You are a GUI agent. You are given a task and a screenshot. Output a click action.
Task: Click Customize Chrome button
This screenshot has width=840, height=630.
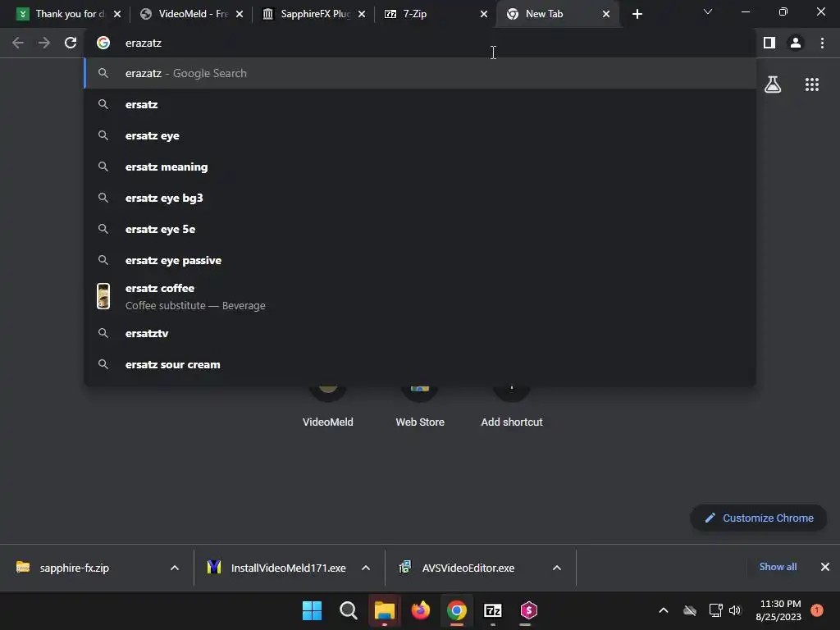(x=758, y=518)
